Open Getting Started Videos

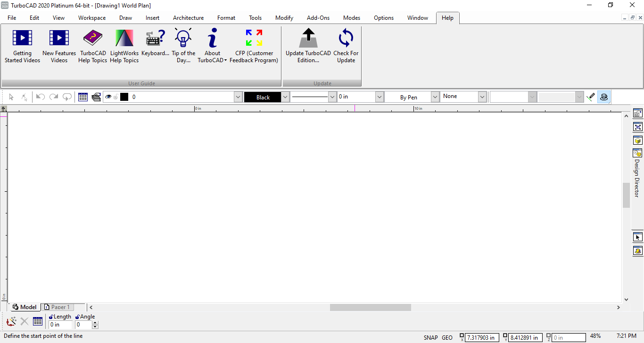[22, 46]
